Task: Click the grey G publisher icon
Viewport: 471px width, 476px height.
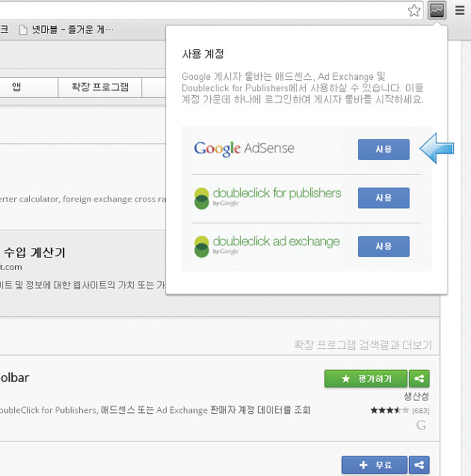Action: pos(421,425)
